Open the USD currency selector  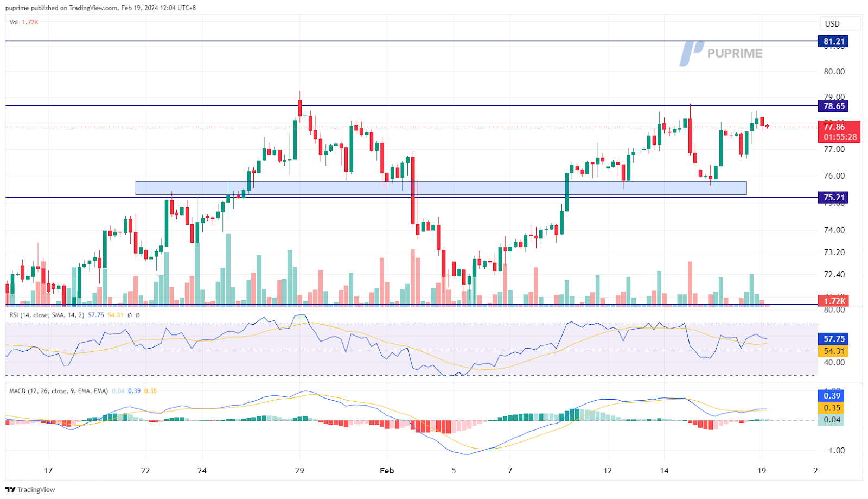pos(840,23)
